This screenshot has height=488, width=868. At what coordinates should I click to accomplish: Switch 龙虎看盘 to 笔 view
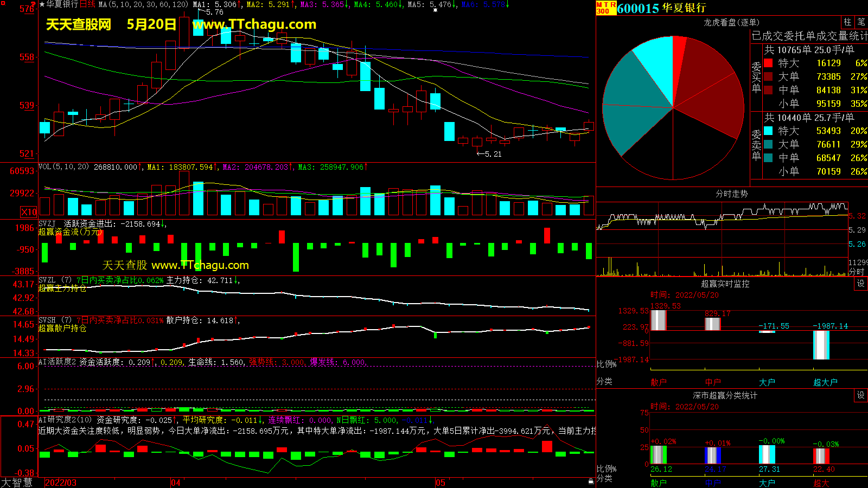861,22
